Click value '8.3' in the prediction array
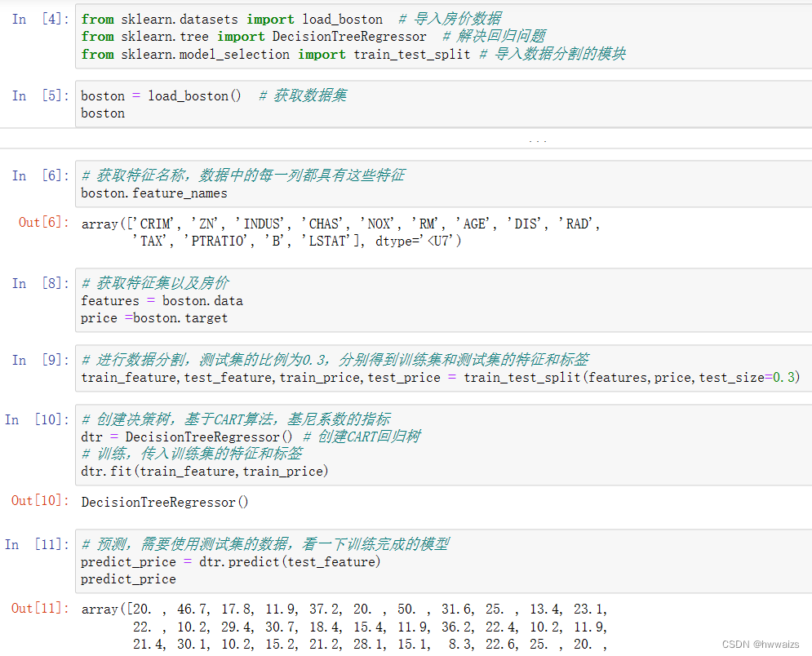Image resolution: width=812 pixels, height=656 pixels. pyautogui.click(x=459, y=644)
